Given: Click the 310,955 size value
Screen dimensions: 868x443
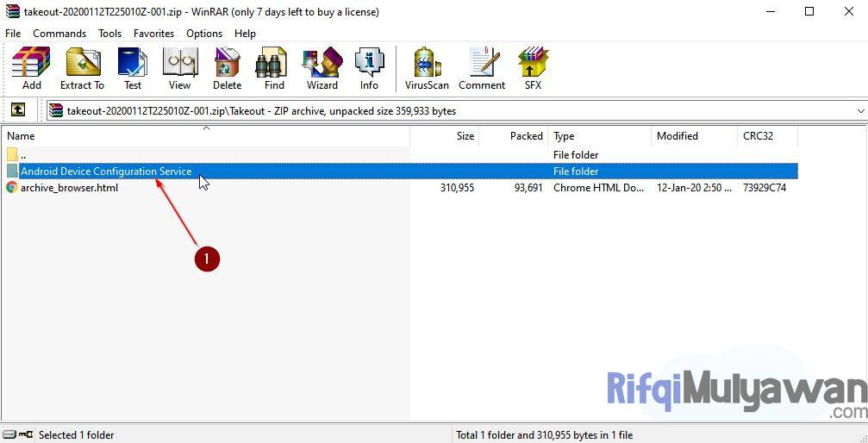Looking at the screenshot, I should 457,188.
